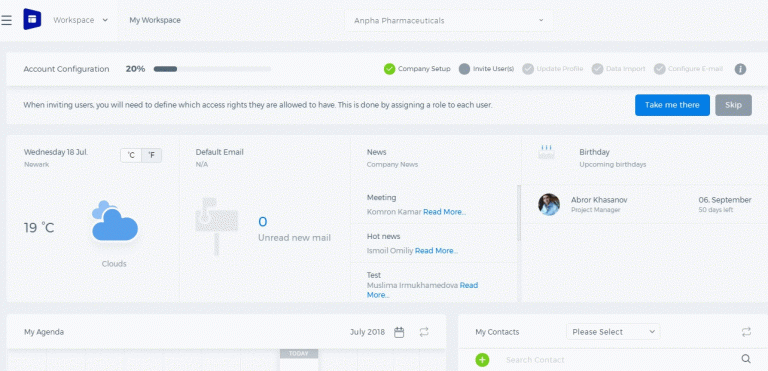Open the Account Configuration info icon

tap(740, 69)
